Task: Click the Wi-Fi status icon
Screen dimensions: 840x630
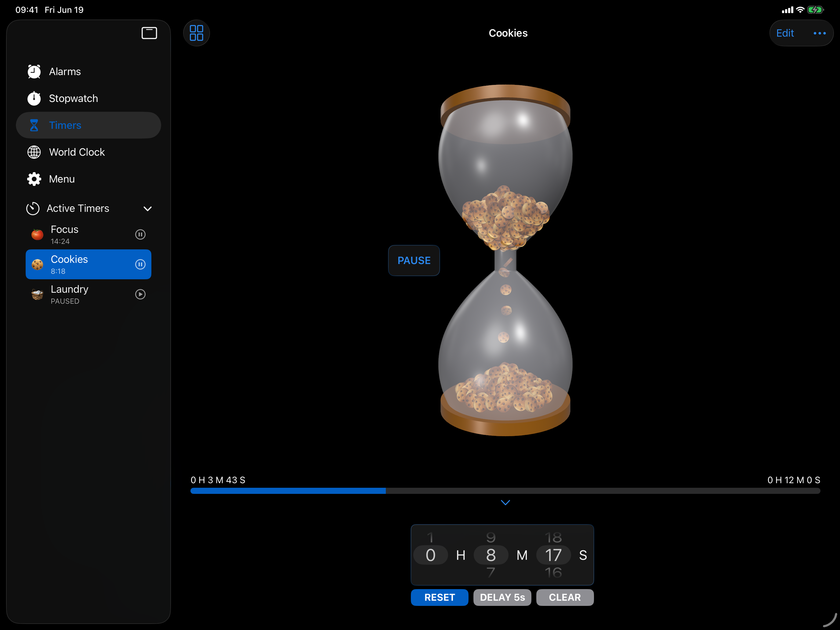Action: pyautogui.click(x=800, y=10)
